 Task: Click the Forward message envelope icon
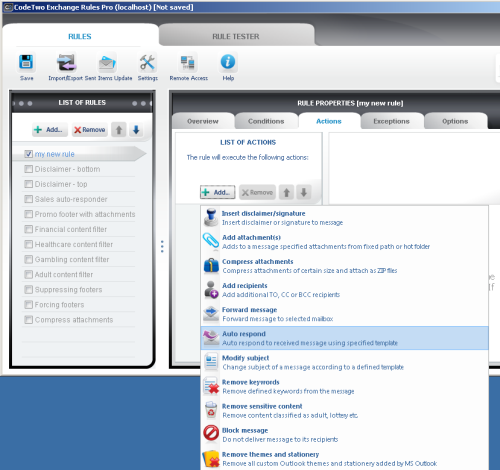(x=211, y=314)
